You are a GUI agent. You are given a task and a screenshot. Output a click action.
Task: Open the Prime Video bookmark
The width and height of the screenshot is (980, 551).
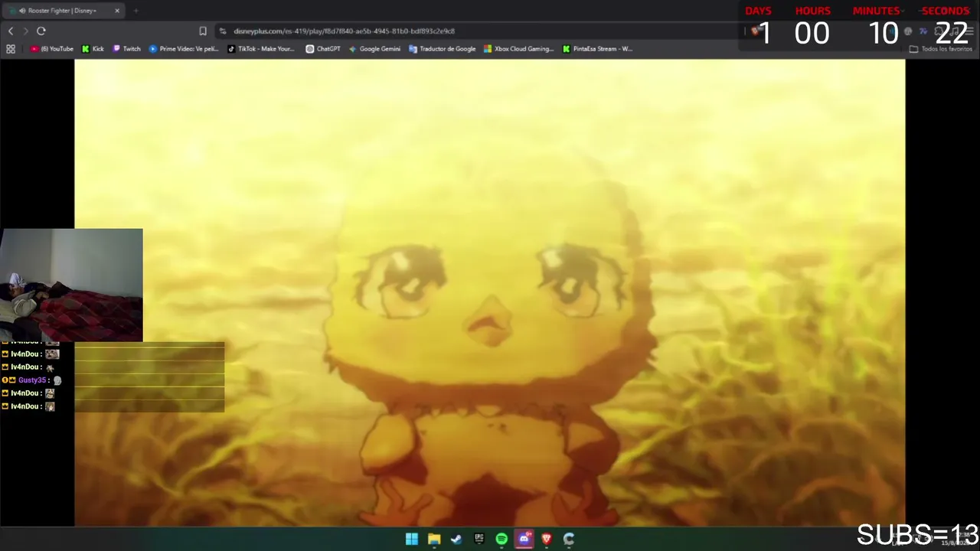point(184,49)
